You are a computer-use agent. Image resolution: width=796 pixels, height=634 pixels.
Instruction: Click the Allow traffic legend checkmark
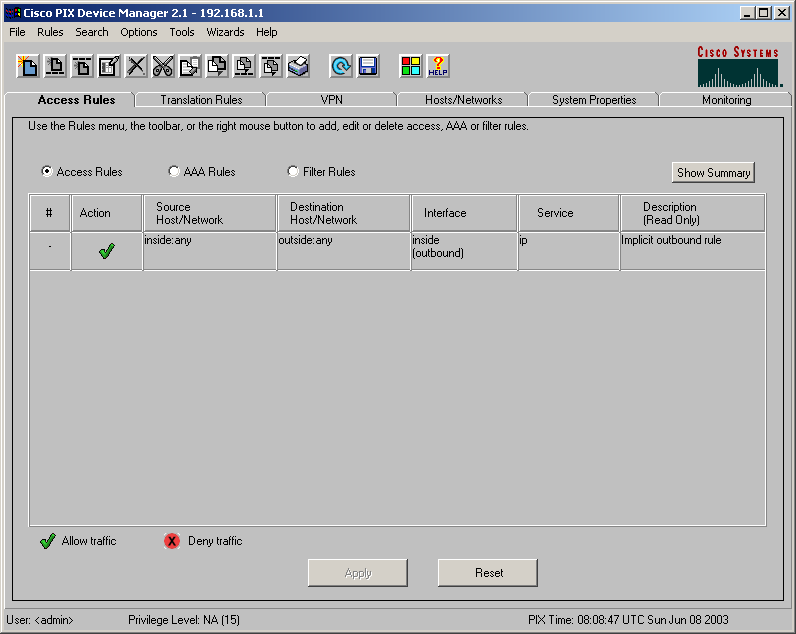tap(48, 541)
